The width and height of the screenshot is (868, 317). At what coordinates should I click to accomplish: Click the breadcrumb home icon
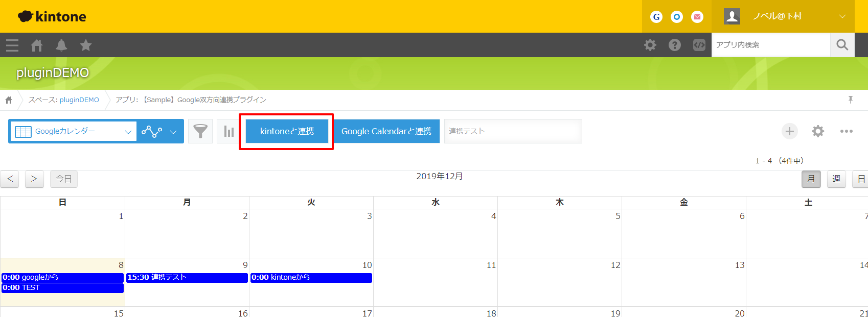click(9, 100)
